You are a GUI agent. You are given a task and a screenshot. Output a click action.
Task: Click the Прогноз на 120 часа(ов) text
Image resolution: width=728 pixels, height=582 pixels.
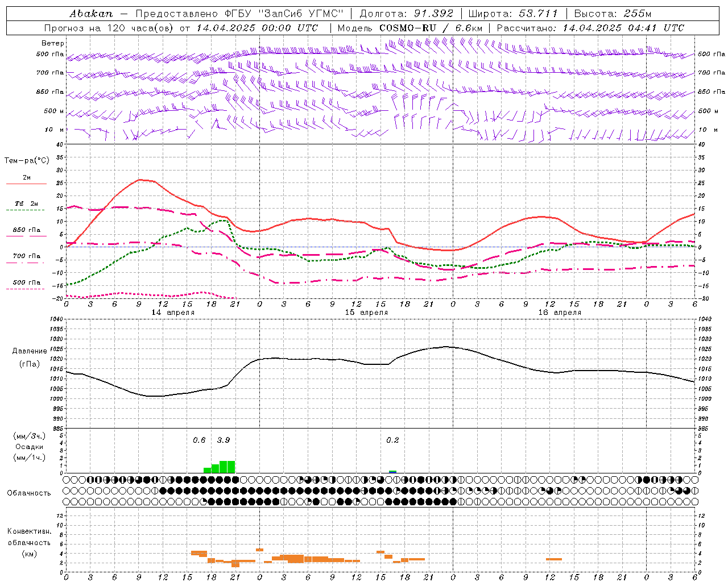[109, 28]
